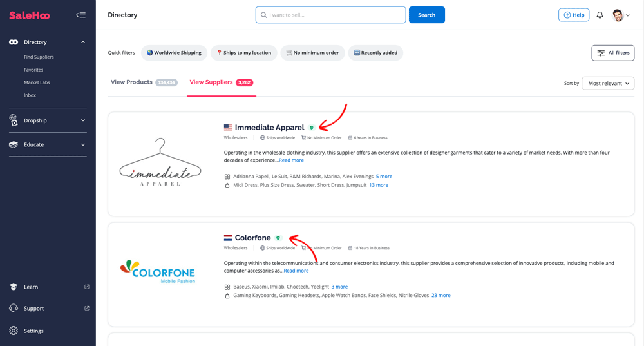The width and height of the screenshot is (644, 346).
Task: Open the Sort by dropdown
Action: point(608,83)
